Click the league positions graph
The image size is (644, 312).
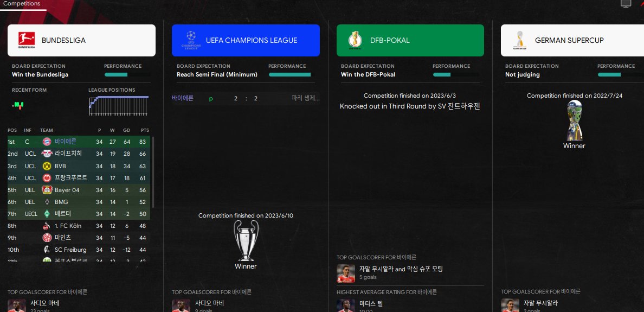click(119, 106)
